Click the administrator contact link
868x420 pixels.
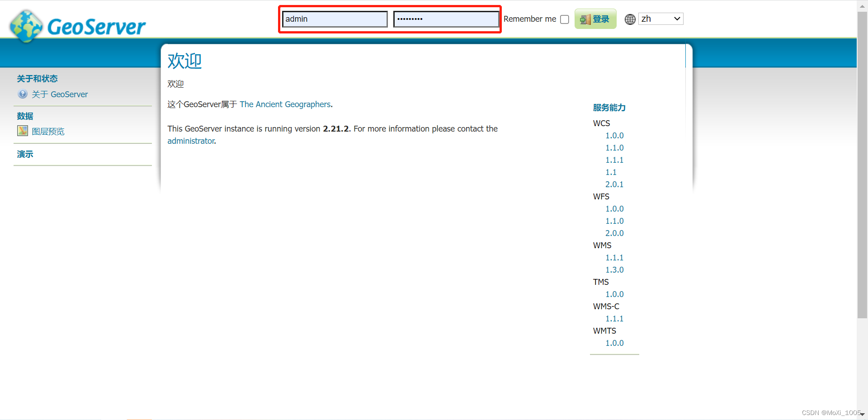[191, 141]
